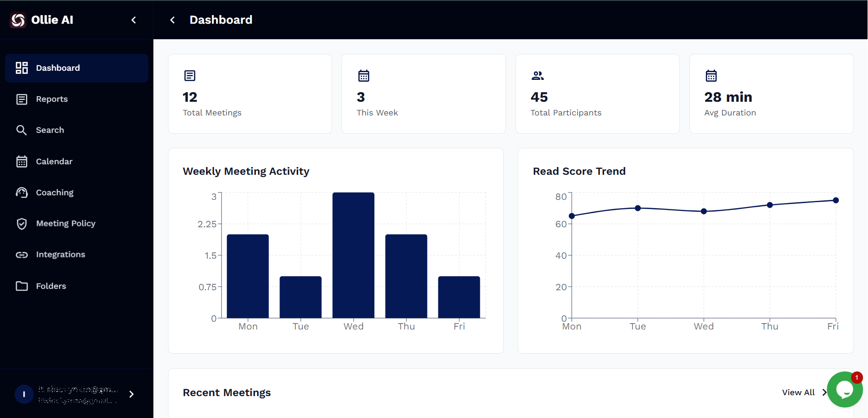Screen dimensions: 868x418
Task: Select the Calendar icon in sidebar
Action: coord(21,162)
